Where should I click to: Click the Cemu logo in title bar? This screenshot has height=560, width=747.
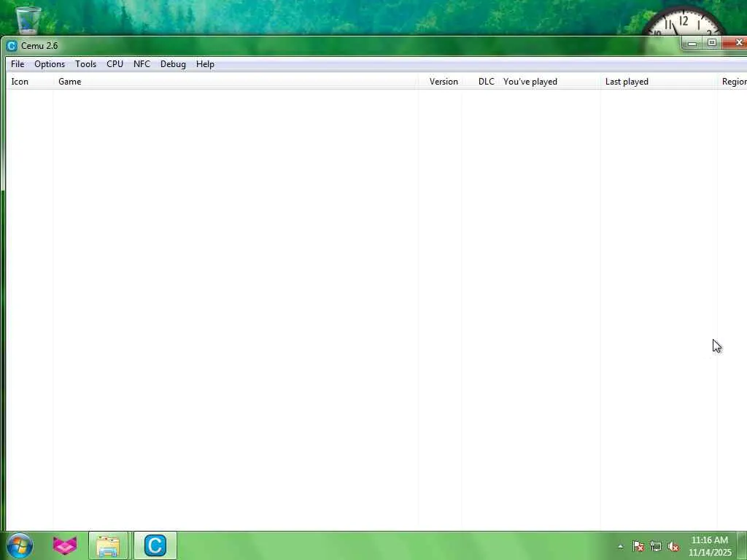coord(12,46)
